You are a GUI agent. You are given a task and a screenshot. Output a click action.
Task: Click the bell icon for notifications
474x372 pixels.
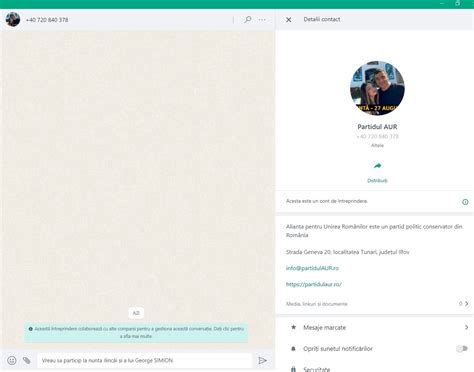click(293, 349)
